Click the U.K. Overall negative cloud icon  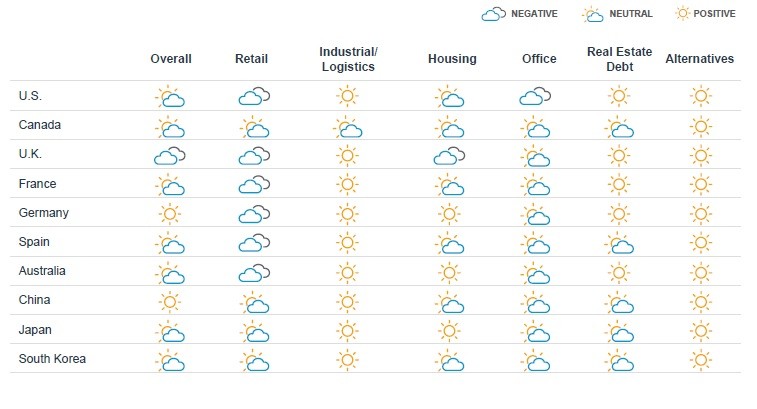click(x=169, y=155)
